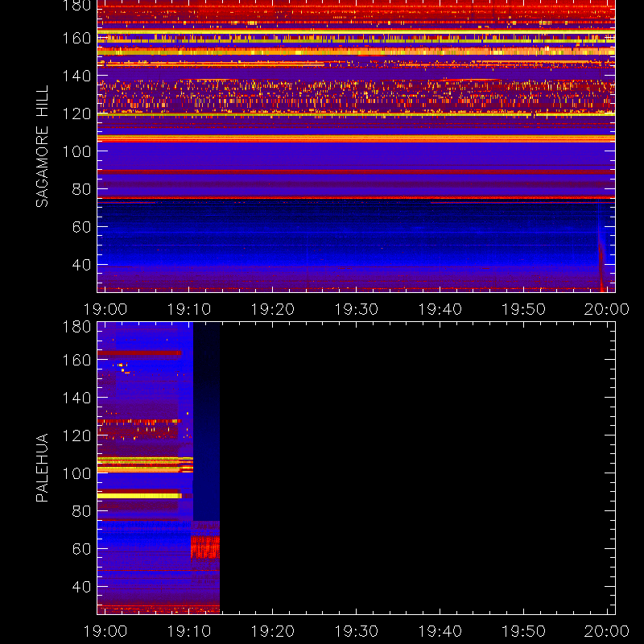Select the 140 tick label on Sagamore Hill plot
Screen dimensions: 644x644
[76, 76]
